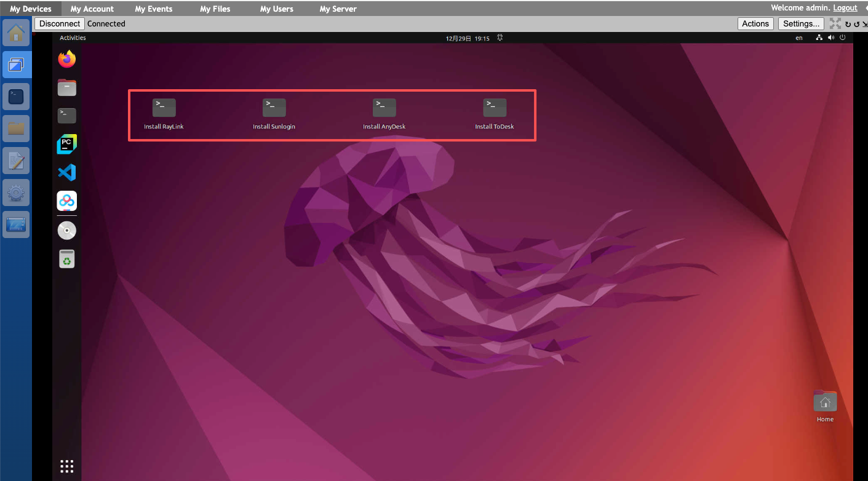The width and height of the screenshot is (868, 481).
Task: Click the Disconnect button
Action: (60, 23)
